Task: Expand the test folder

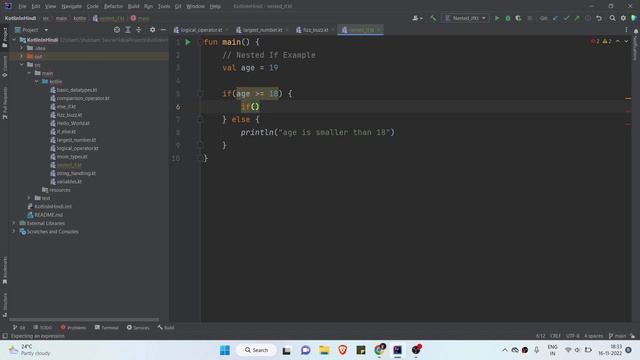Action: coord(29,198)
